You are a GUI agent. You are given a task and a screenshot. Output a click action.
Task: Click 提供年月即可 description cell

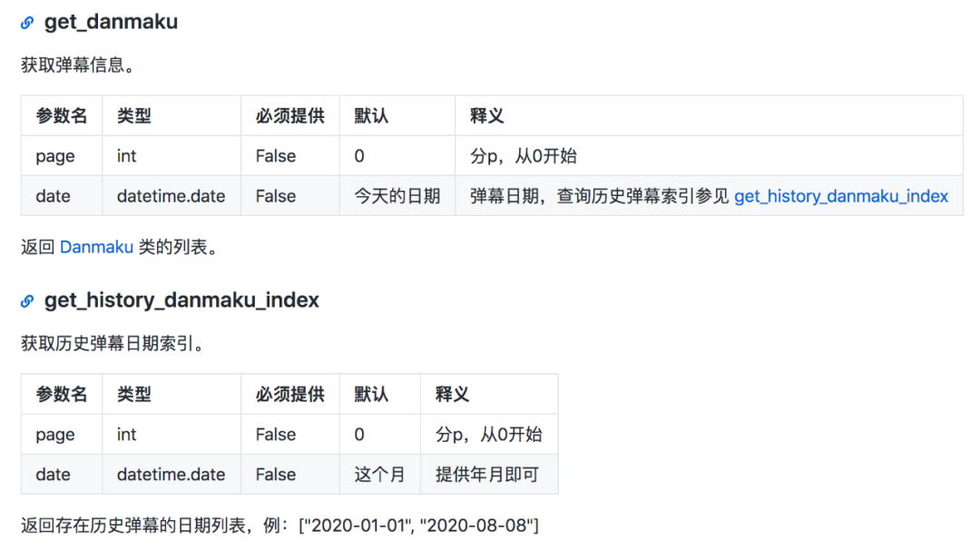pos(488,474)
